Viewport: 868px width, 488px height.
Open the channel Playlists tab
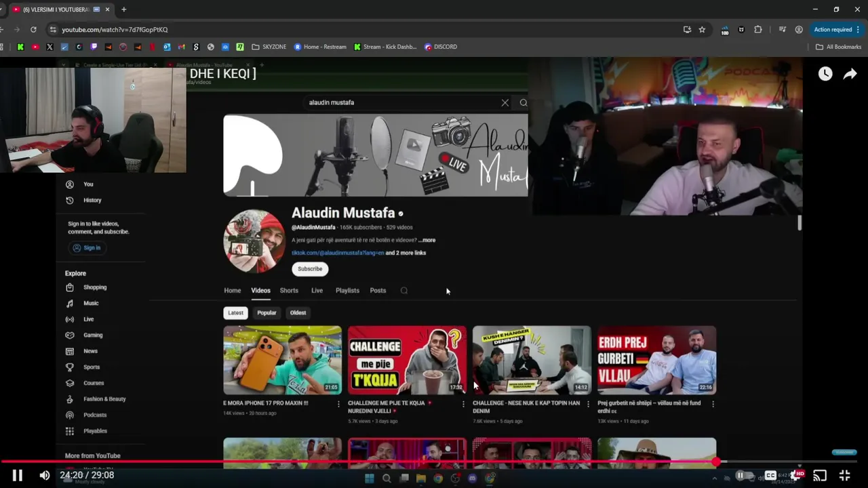(x=347, y=290)
